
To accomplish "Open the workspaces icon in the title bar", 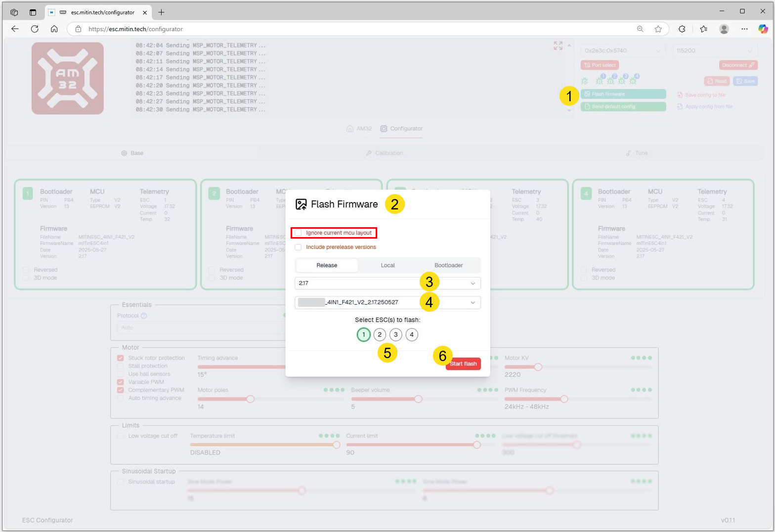I will 14,12.
